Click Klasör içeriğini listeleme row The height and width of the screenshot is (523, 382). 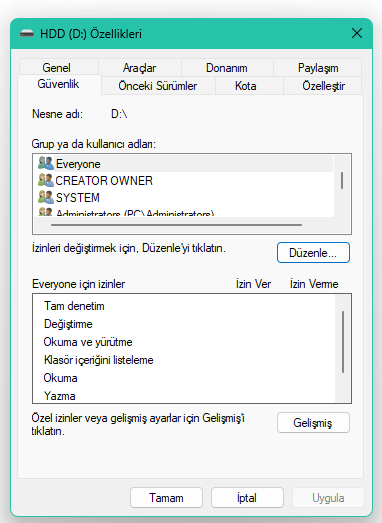coord(184,360)
